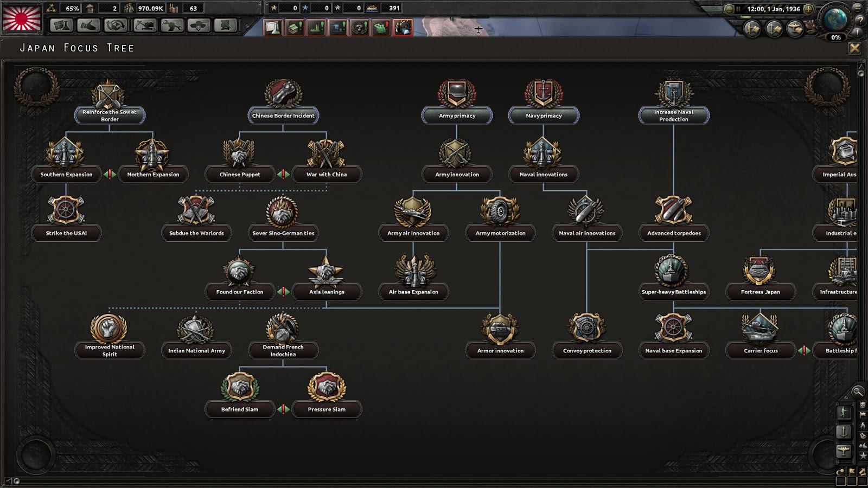The height and width of the screenshot is (488, 868).
Task: Click the green factories production alert
Action: pyautogui.click(x=316, y=27)
